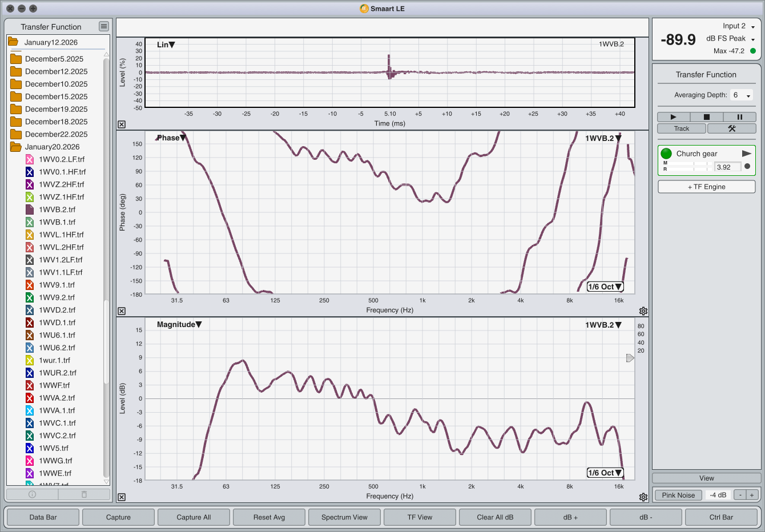Pause the transfer function measurement

pyautogui.click(x=739, y=117)
